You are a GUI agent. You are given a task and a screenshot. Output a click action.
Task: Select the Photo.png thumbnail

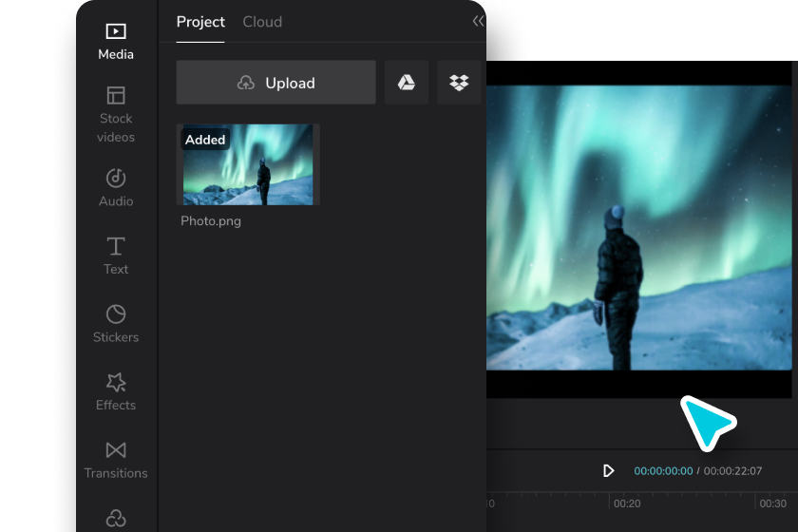pos(248,164)
